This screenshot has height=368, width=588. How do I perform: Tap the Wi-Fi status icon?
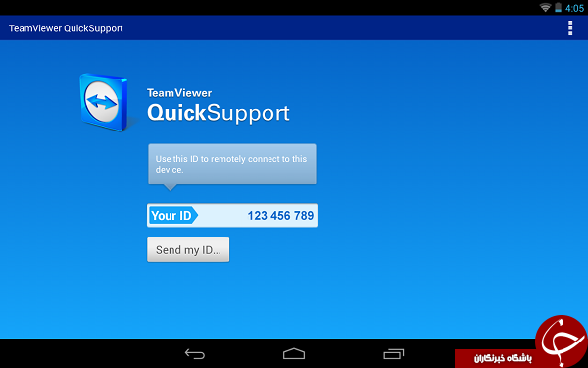coord(545,8)
